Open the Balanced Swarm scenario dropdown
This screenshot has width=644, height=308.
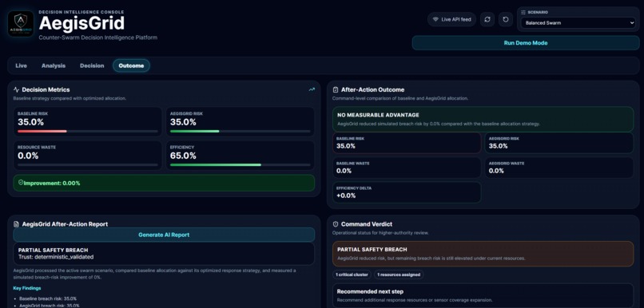pyautogui.click(x=578, y=23)
